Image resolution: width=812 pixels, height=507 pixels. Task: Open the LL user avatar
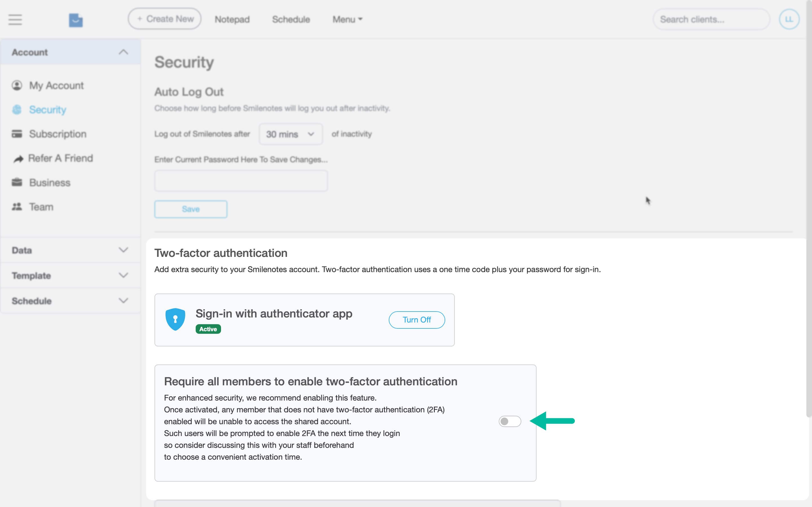coord(789,19)
